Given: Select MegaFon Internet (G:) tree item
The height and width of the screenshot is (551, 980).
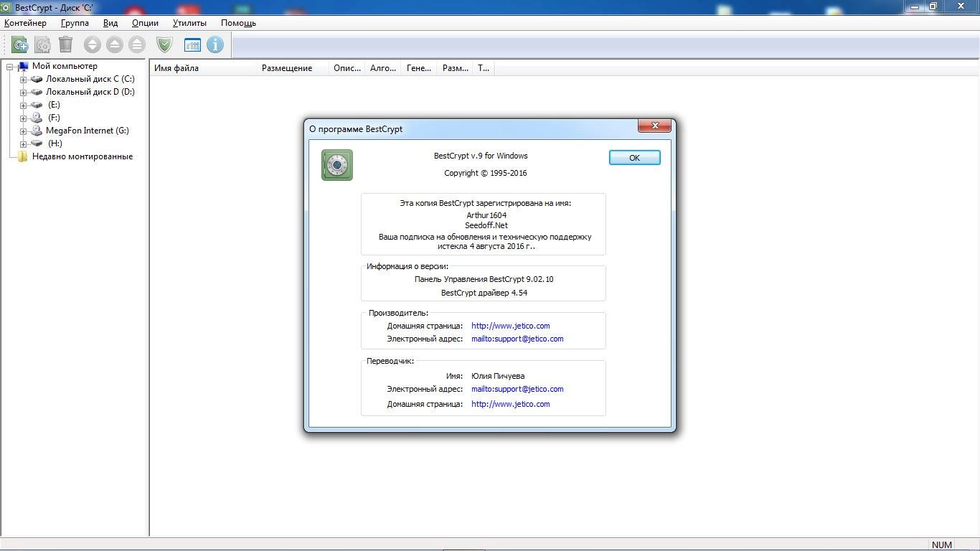Looking at the screenshot, I should click(x=88, y=131).
